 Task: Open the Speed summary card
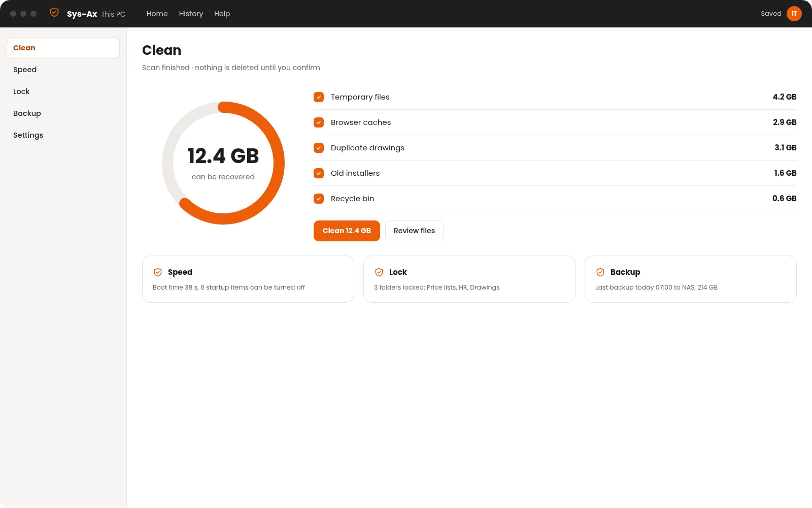click(248, 279)
